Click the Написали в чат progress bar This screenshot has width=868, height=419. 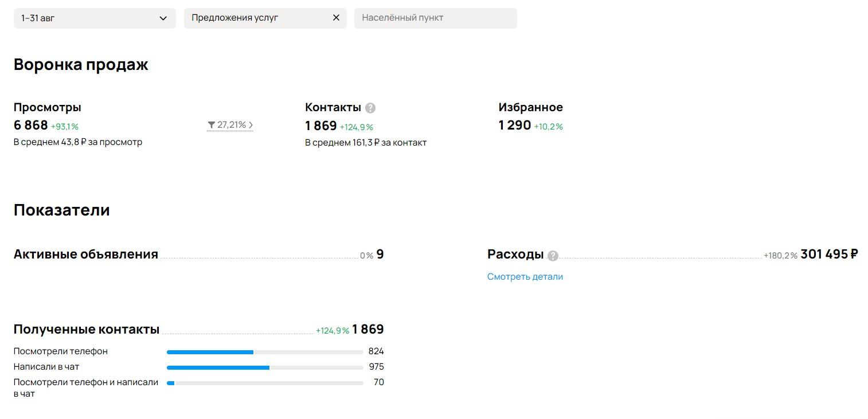coord(265,367)
